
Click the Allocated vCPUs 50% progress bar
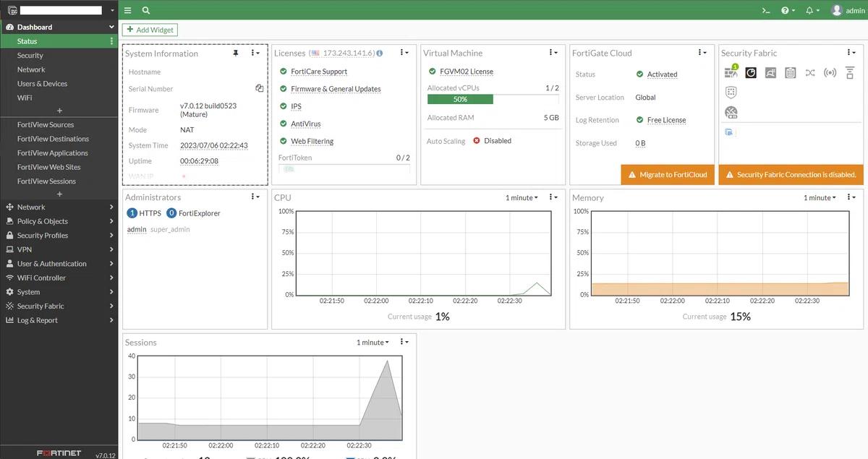pos(493,99)
